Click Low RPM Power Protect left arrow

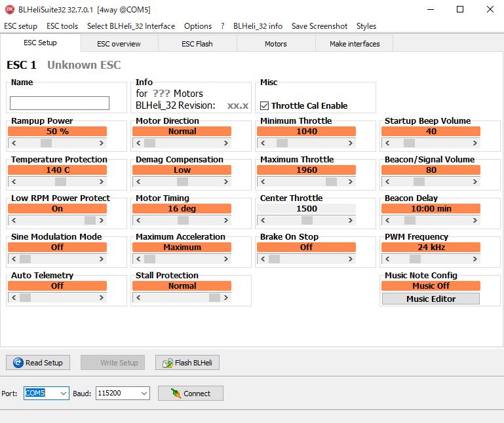tap(14, 220)
